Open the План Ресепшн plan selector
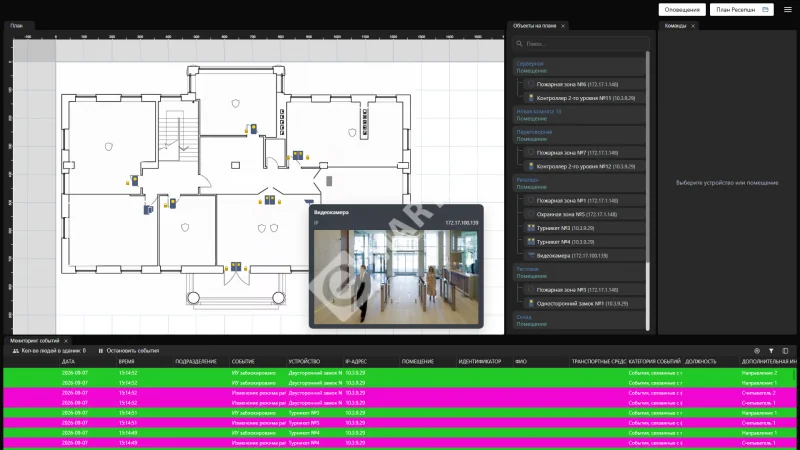The height and width of the screenshot is (450, 800). coord(741,10)
